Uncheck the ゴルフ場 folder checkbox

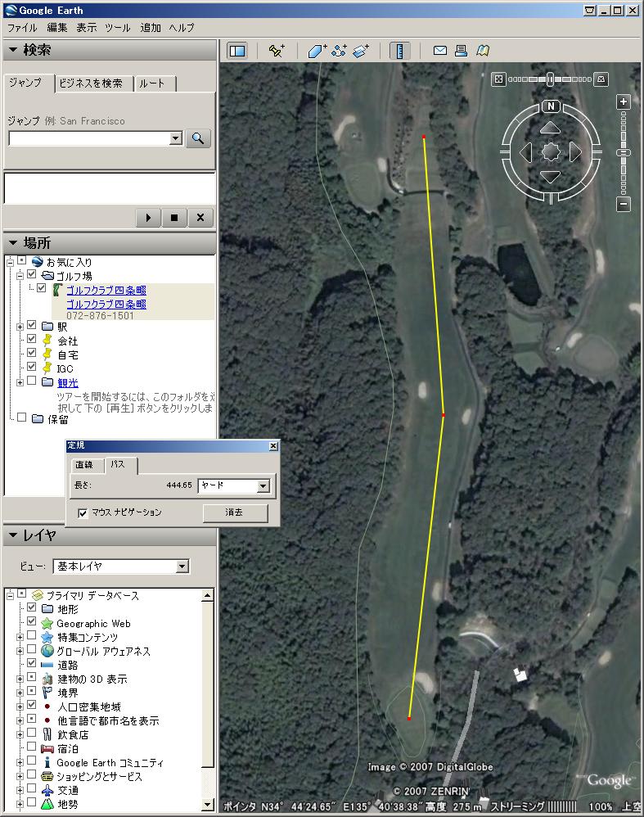point(31,274)
